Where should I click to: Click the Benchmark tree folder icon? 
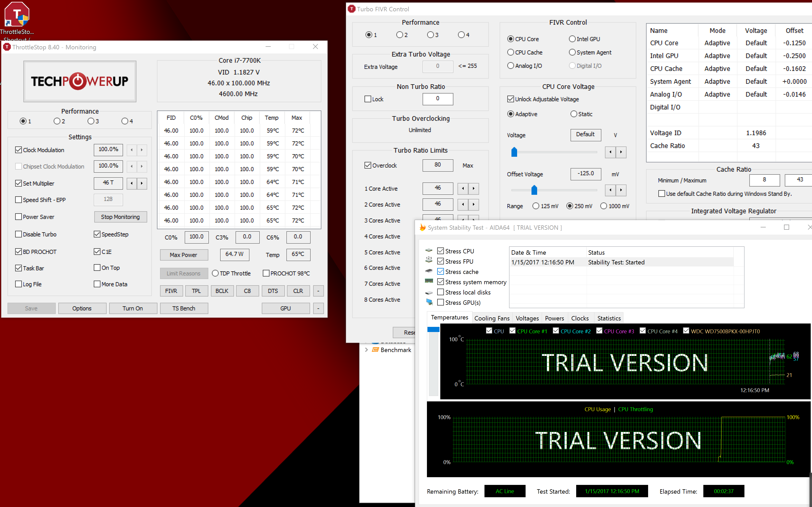(375, 350)
